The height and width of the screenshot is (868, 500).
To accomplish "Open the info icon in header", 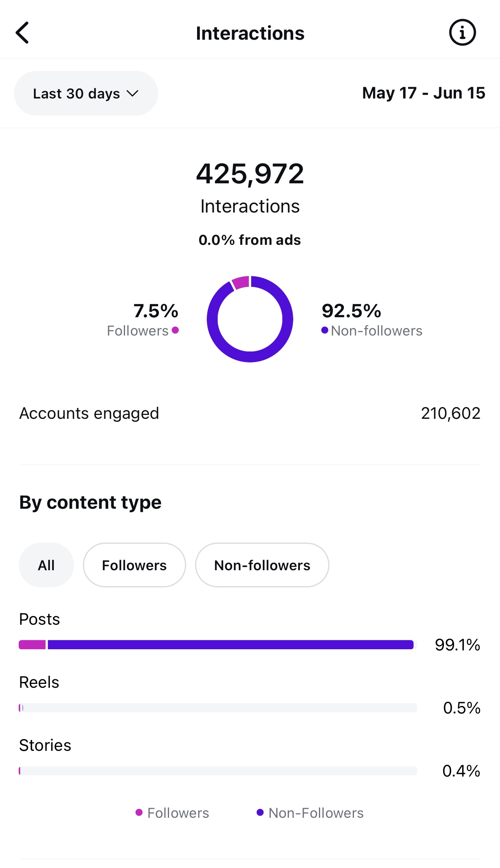I will [x=462, y=33].
